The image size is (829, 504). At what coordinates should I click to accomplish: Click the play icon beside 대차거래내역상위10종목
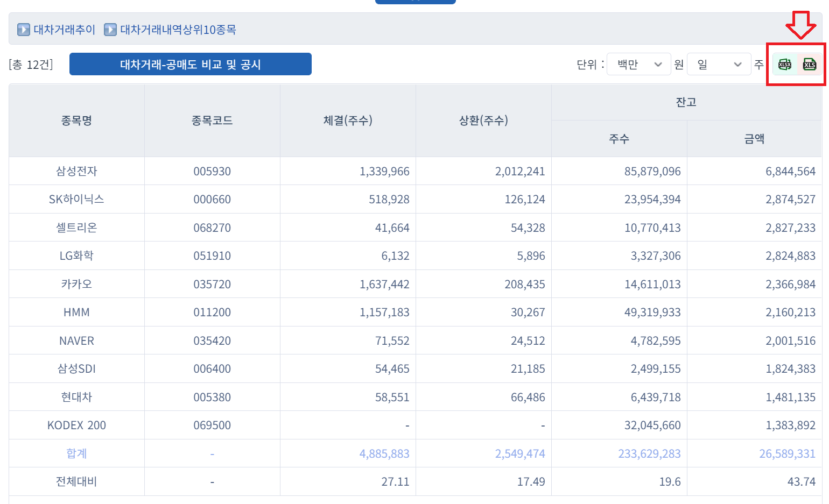coord(110,30)
